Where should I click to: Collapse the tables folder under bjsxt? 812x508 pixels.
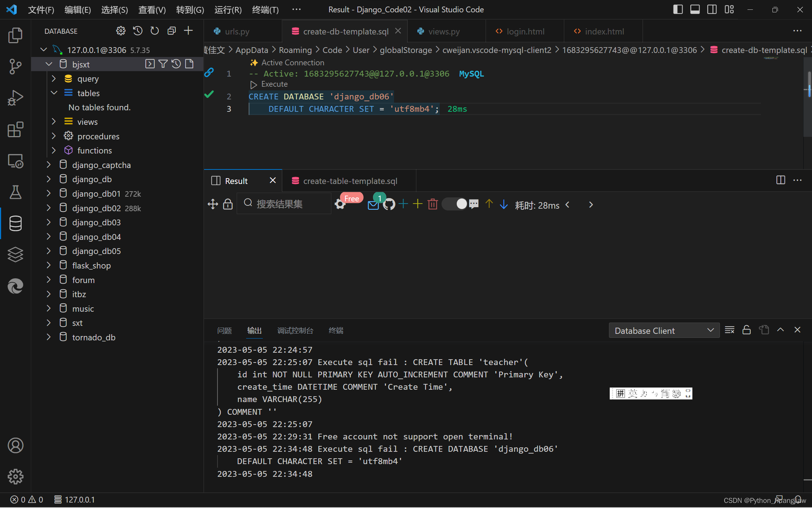tap(54, 93)
